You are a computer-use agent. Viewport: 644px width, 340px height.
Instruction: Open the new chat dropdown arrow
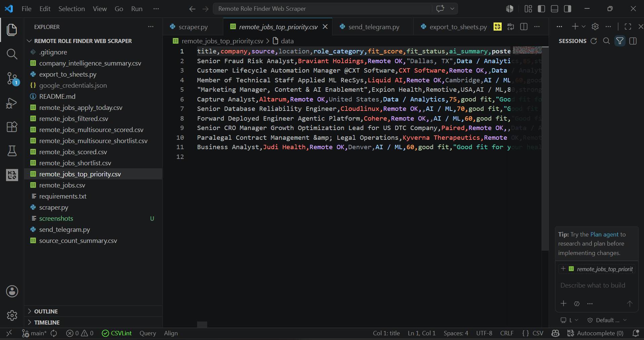point(584,27)
